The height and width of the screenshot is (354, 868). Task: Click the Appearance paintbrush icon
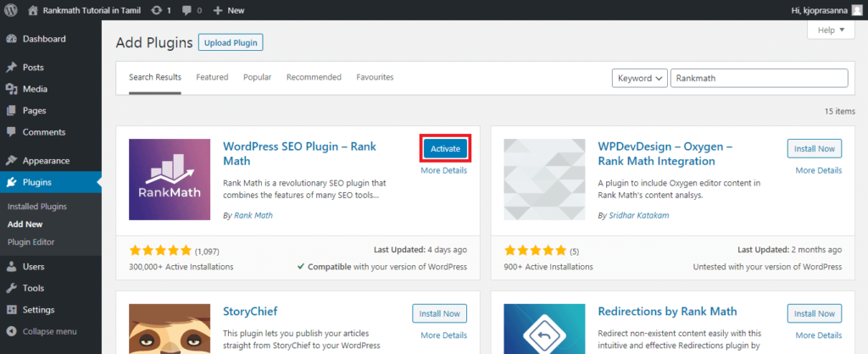[x=11, y=161]
